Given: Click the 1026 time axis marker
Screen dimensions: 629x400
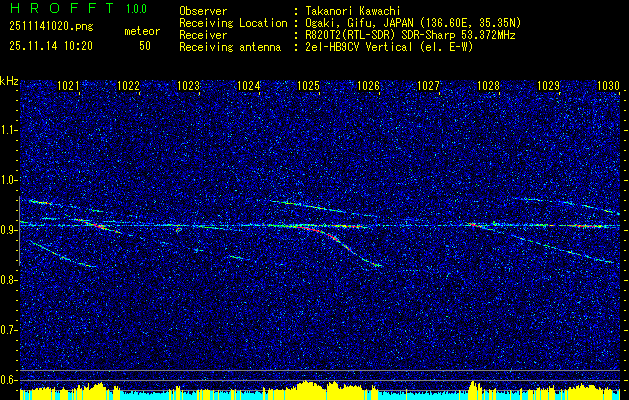Looking at the screenshot, I should tap(369, 85).
